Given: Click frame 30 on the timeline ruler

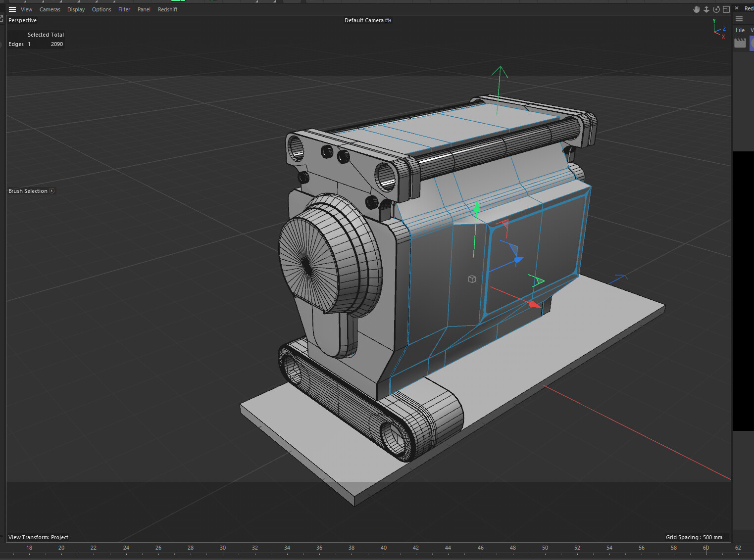Looking at the screenshot, I should [223, 548].
